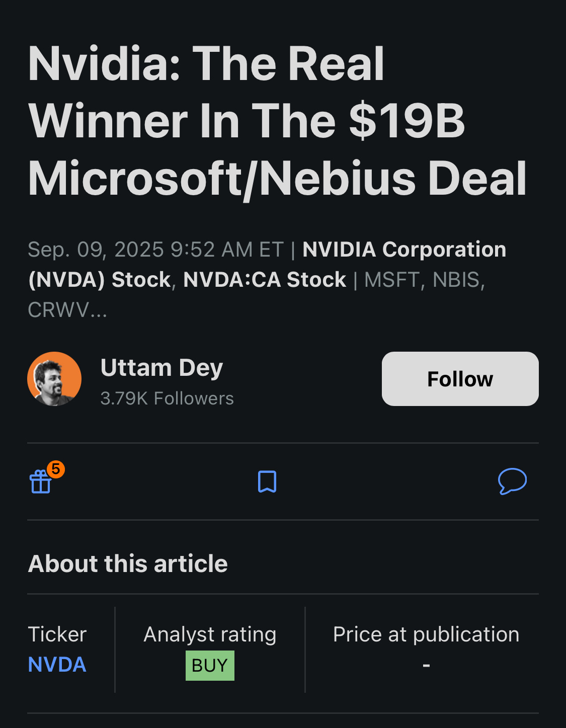Click the Analyst rating label

[210, 634]
